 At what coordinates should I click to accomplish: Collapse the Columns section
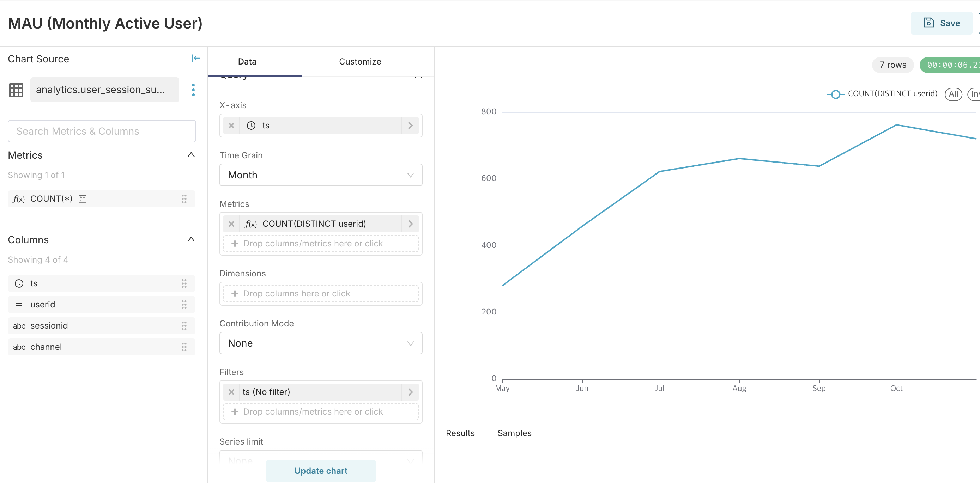click(x=191, y=239)
